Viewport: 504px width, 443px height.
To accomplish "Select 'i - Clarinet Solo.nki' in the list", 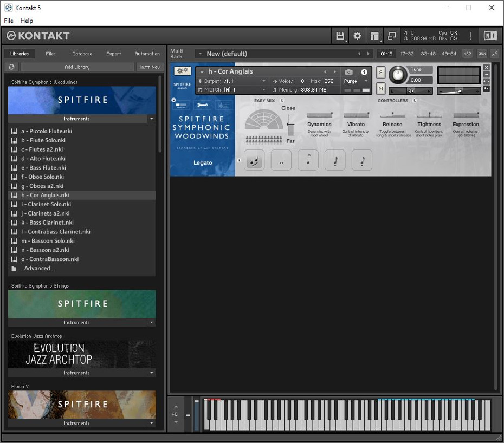I will pos(82,204).
